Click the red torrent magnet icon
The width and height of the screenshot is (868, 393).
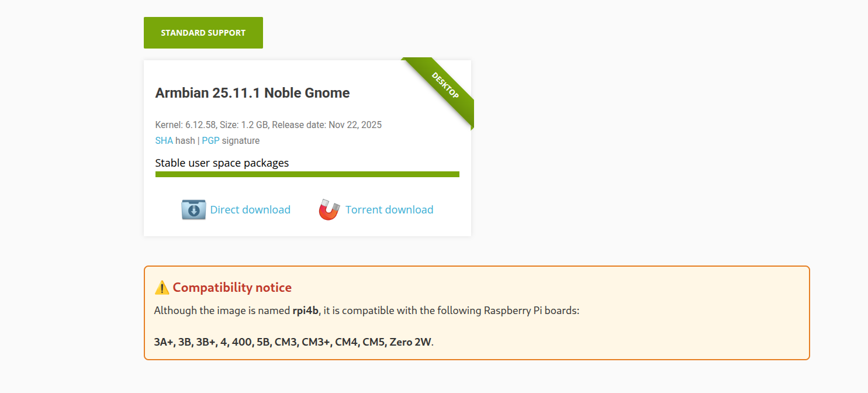pos(329,209)
